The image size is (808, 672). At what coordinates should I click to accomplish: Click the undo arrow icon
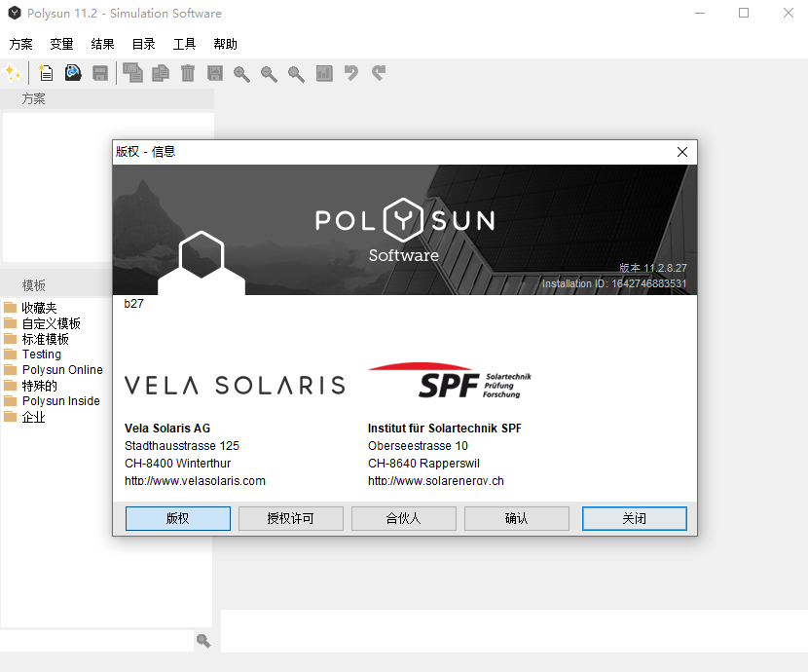(x=351, y=73)
